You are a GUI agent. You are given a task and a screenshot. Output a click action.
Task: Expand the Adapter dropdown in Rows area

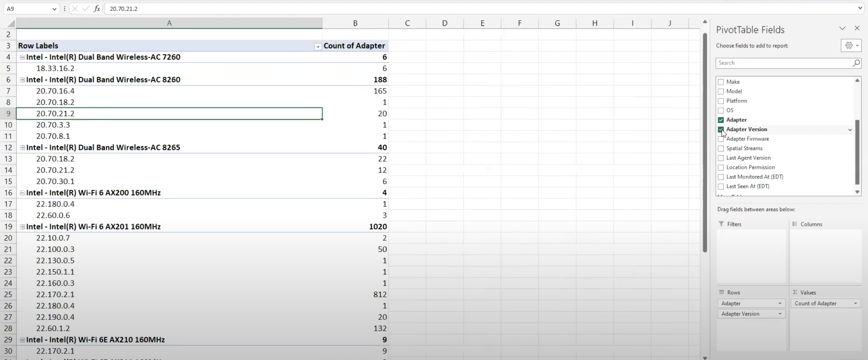[x=779, y=303]
